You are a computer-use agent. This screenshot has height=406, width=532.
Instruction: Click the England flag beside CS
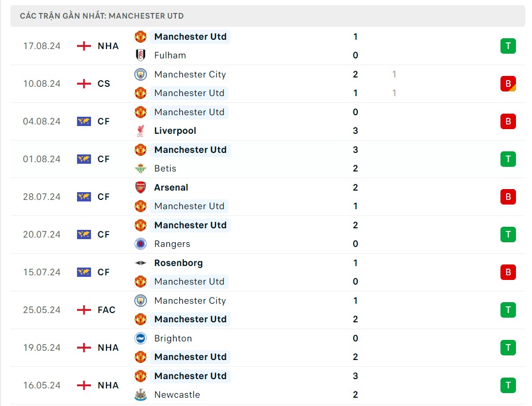[x=84, y=84]
